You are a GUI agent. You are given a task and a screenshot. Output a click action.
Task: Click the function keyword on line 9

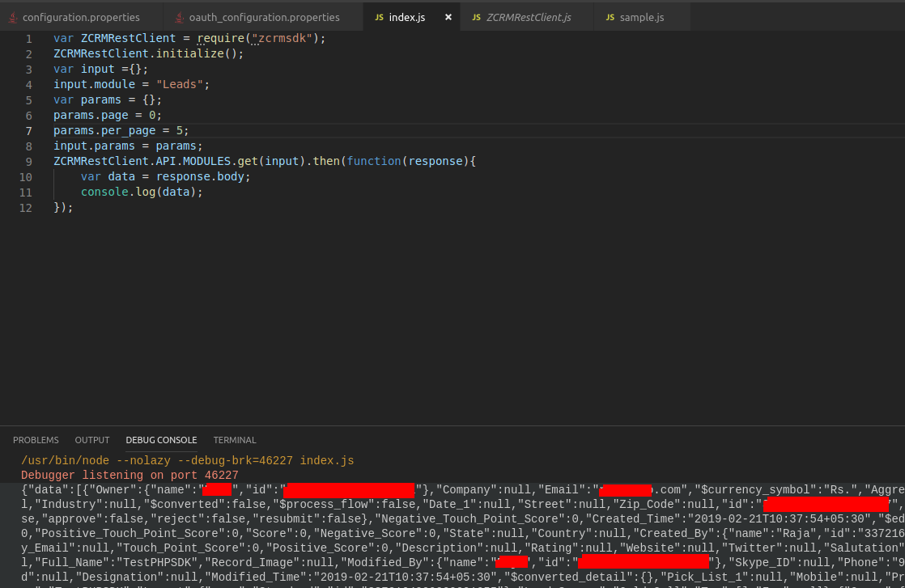(374, 161)
